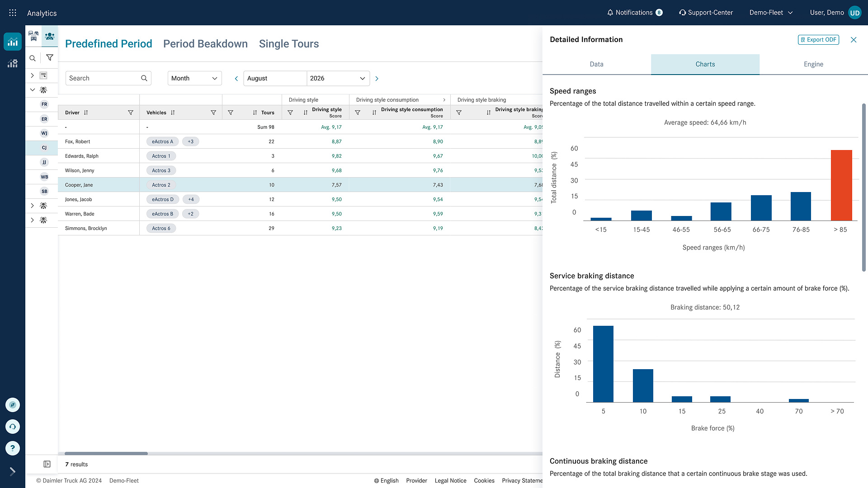This screenshot has height=488, width=868.
Task: Filter the Vehicles column
Action: pos(213,113)
